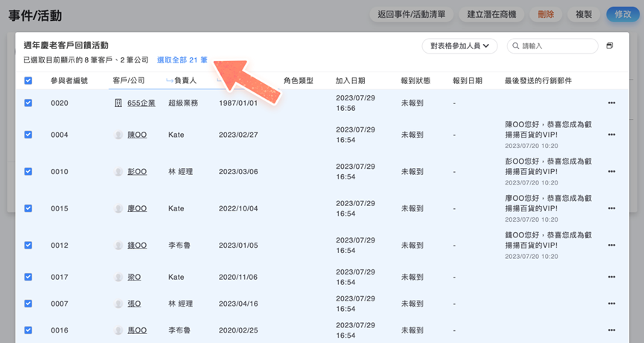The height and width of the screenshot is (343, 644).
Task: Deselect the checkbox for participant 0017
Action: tap(28, 277)
